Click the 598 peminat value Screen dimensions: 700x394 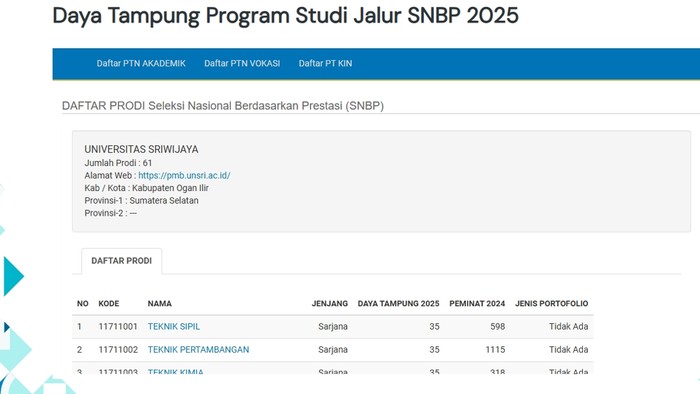point(497,327)
